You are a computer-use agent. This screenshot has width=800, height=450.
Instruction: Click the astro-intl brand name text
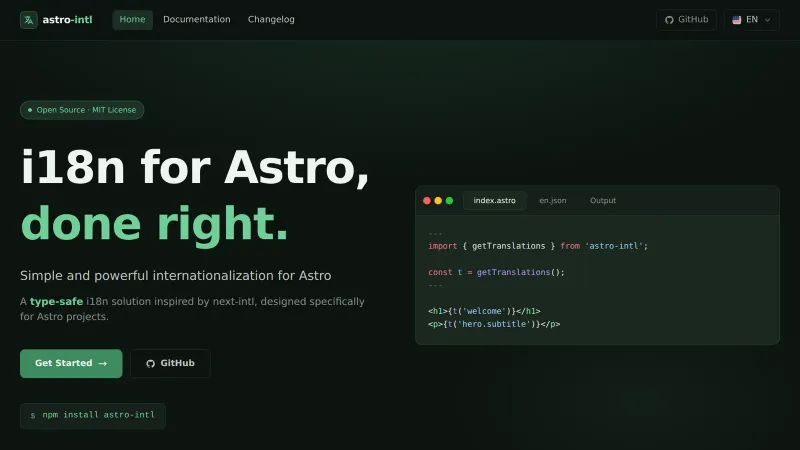point(69,19)
